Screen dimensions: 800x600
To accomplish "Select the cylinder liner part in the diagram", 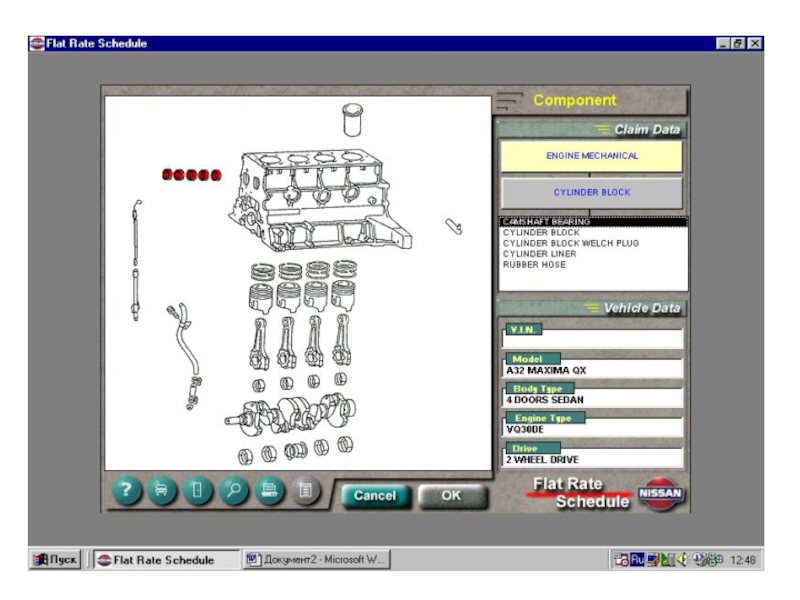I will click(352, 120).
